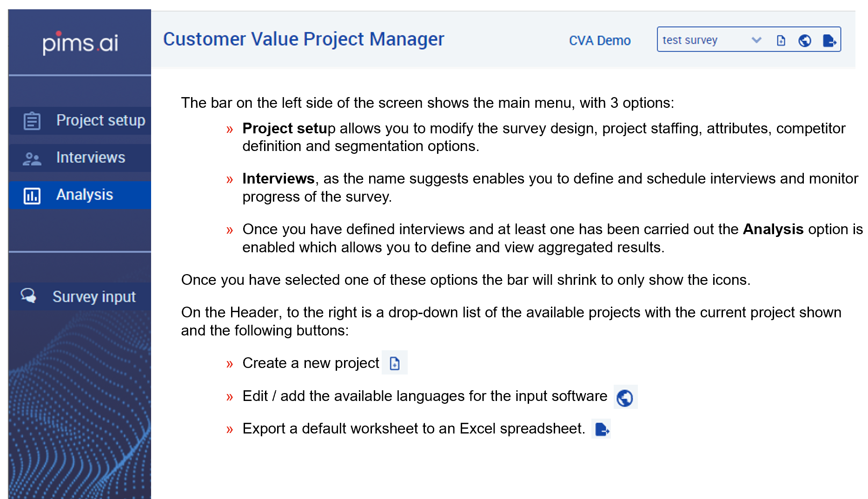Click the globe icon beside languages text
This screenshot has width=868, height=499.
(625, 397)
